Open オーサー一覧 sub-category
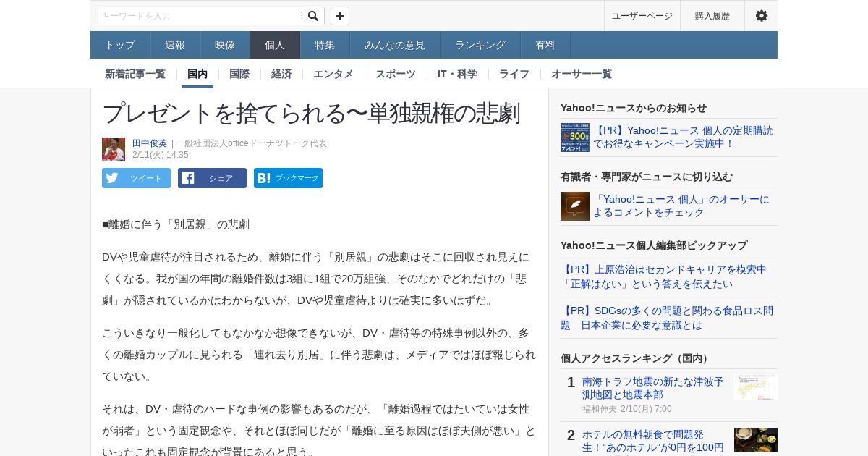The image size is (868, 456). point(582,74)
